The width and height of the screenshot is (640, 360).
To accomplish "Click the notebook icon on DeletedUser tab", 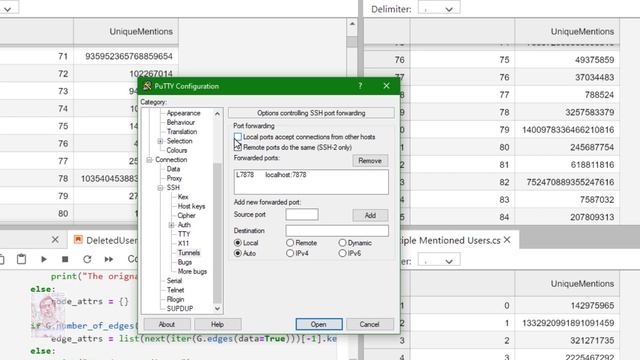I will click(x=78, y=240).
